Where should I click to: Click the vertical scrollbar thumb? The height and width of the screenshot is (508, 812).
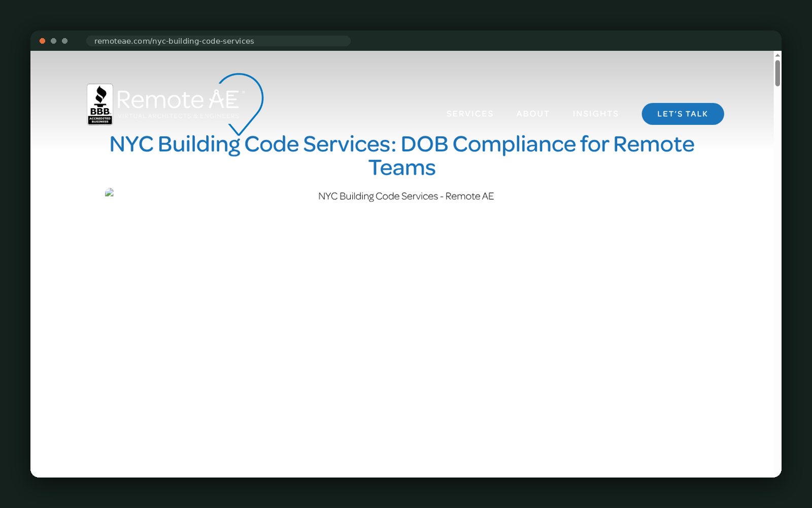777,73
